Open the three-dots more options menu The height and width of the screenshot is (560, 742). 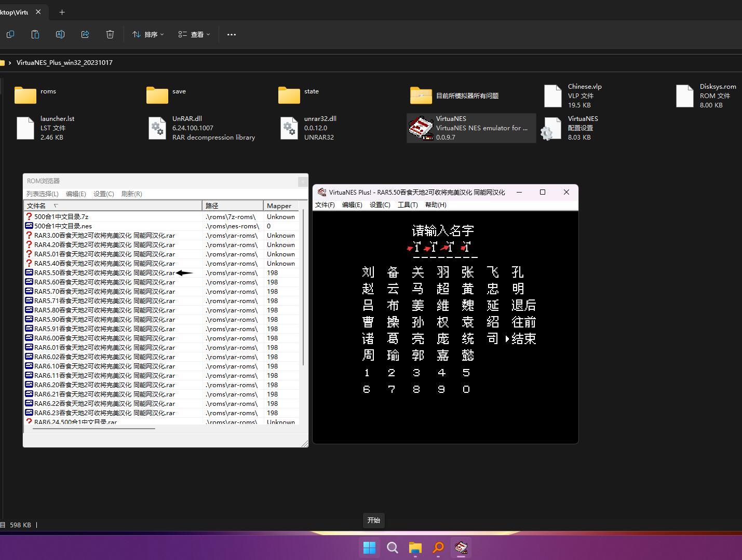pyautogui.click(x=232, y=34)
